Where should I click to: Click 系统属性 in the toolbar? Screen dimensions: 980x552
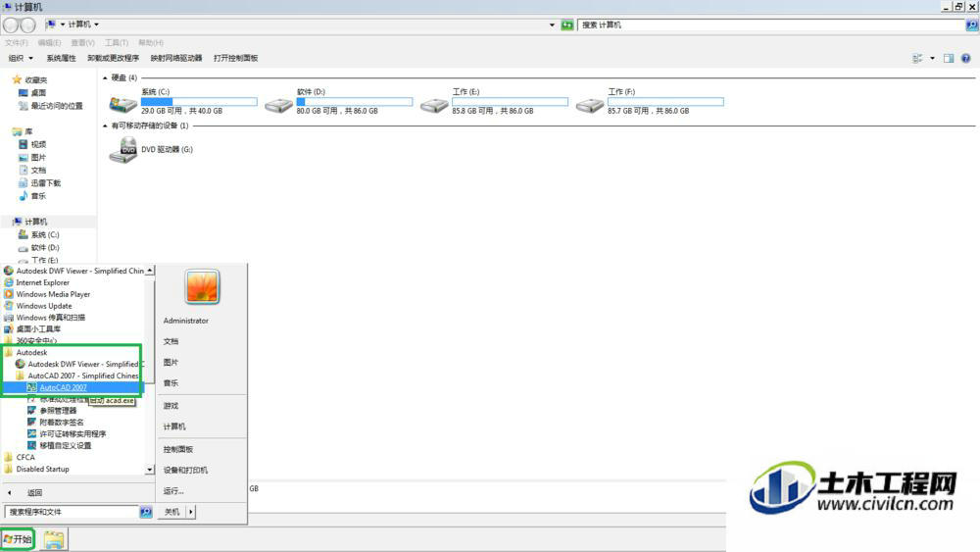point(61,58)
